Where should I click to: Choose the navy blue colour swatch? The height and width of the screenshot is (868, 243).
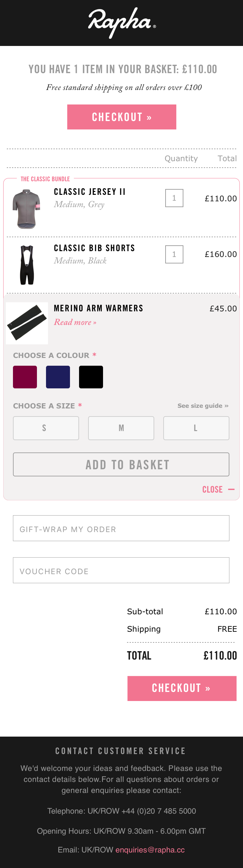58,377
